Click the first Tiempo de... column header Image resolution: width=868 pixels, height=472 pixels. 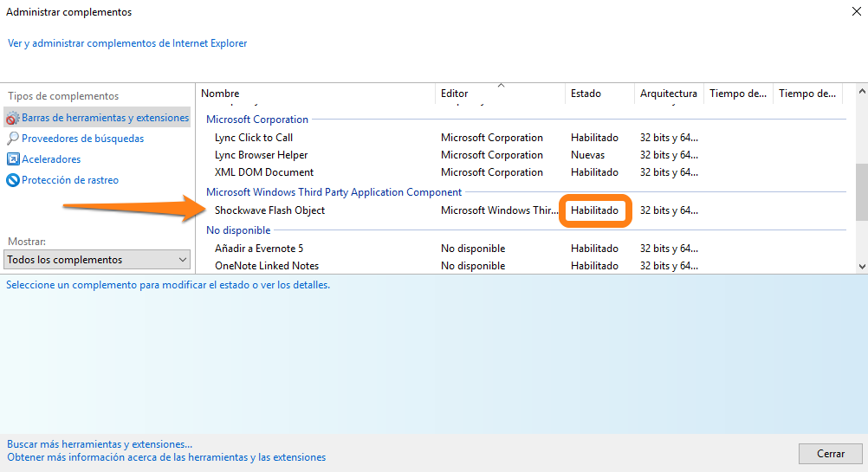coord(738,94)
